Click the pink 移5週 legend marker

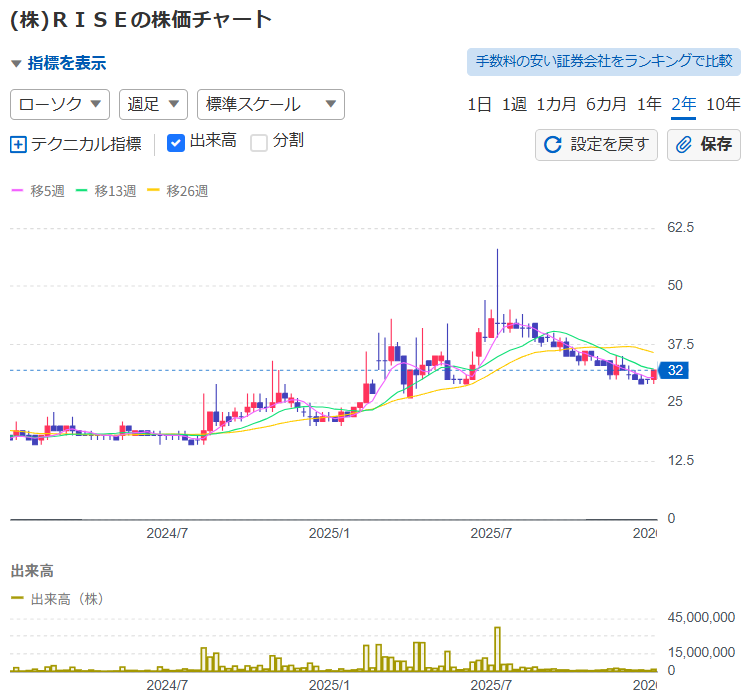(x=17, y=191)
